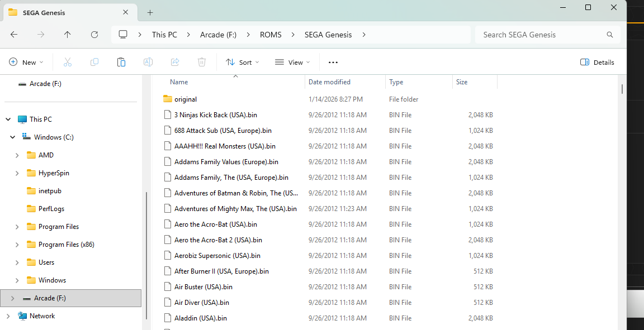Click the Share icon in toolbar
Screen dimensions: 644x330
pos(175,63)
